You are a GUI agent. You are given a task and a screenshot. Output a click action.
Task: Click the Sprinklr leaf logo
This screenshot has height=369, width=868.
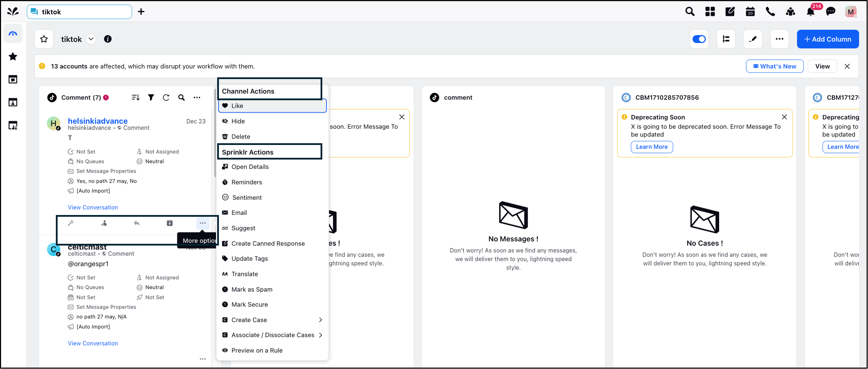(13, 12)
